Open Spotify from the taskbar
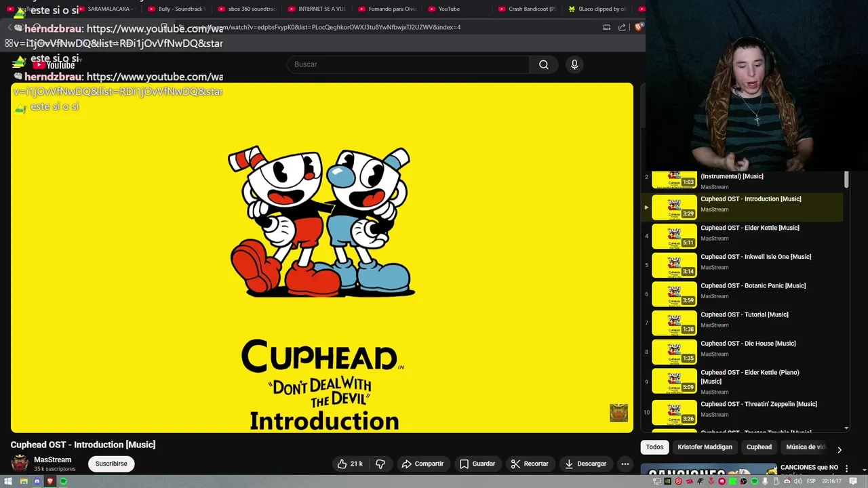This screenshot has height=488, width=868. (63, 481)
